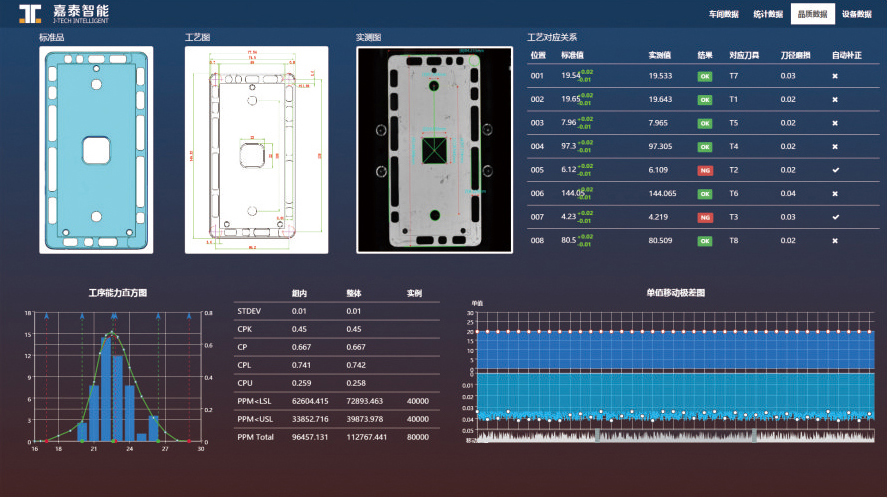Image resolution: width=887 pixels, height=498 pixels.
Task: Click the red NG badge in row 007
Action: [705, 217]
